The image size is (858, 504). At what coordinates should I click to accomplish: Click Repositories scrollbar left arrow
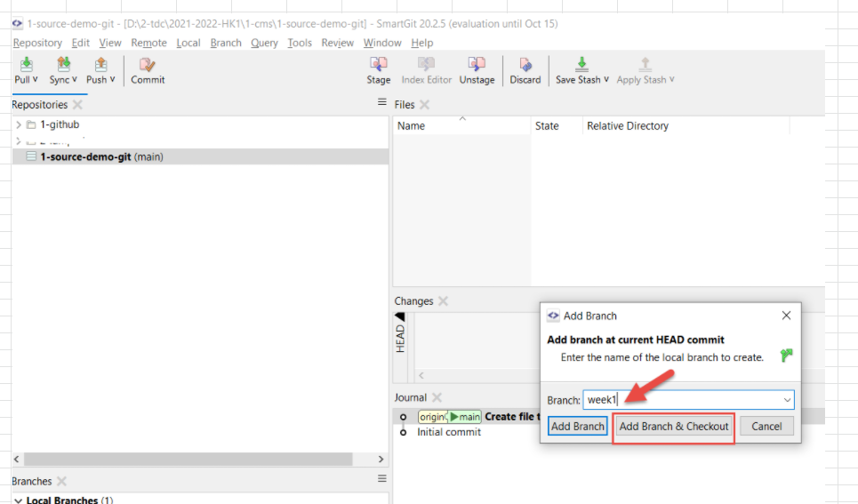[x=16, y=460]
